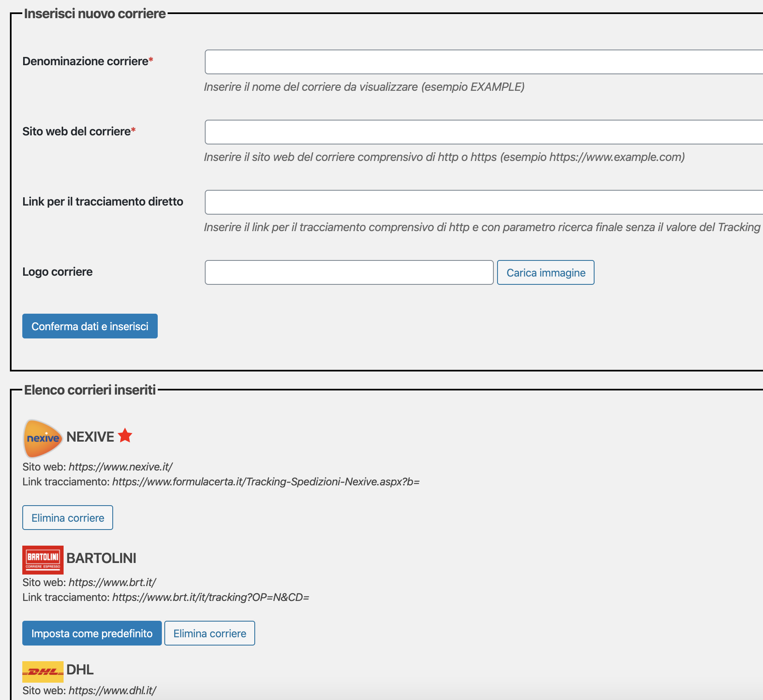The height and width of the screenshot is (700, 763).
Task: Click the nexive.it website URL
Action: pyautogui.click(x=121, y=467)
